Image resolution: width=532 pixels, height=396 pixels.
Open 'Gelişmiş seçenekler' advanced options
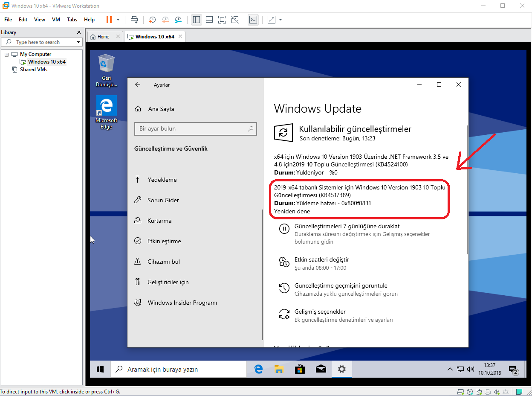[x=320, y=312]
